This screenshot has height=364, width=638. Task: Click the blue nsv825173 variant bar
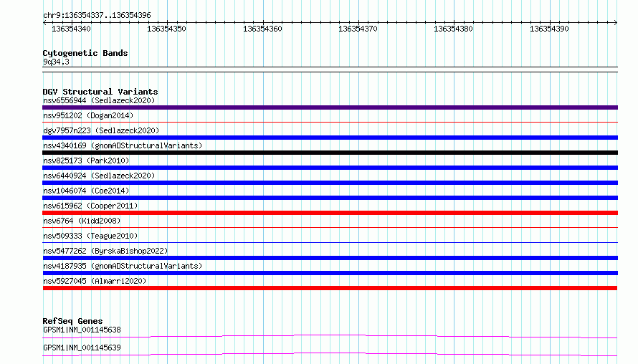tap(330, 168)
